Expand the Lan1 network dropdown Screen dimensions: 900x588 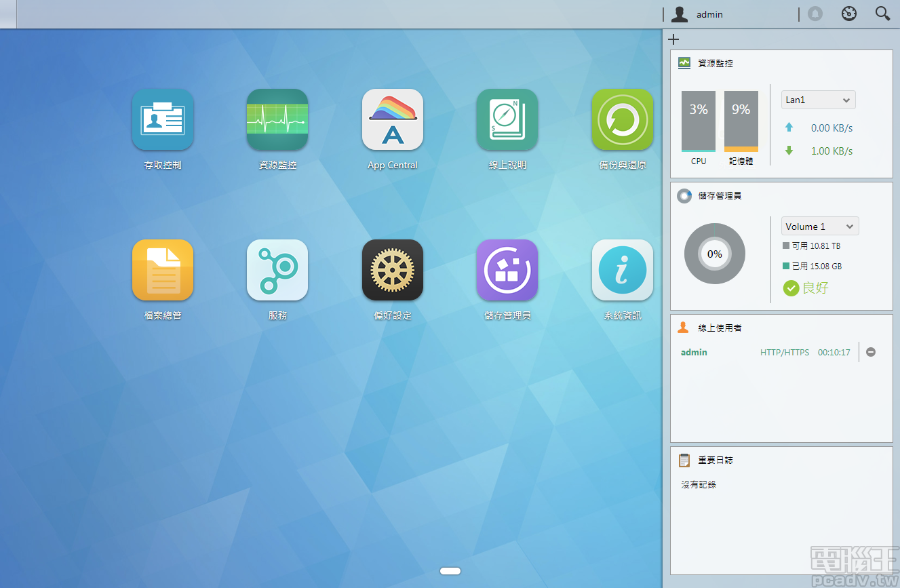[819, 100]
